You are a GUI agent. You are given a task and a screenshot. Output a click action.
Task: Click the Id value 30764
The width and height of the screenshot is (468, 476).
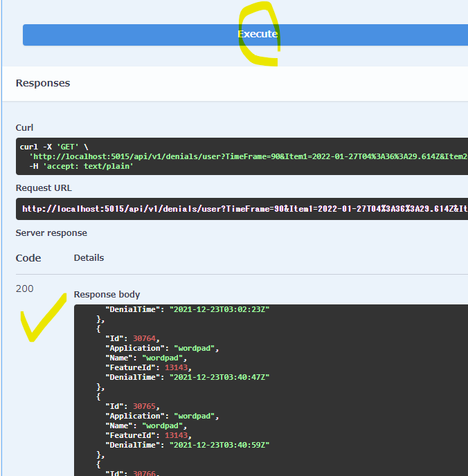coord(145,338)
